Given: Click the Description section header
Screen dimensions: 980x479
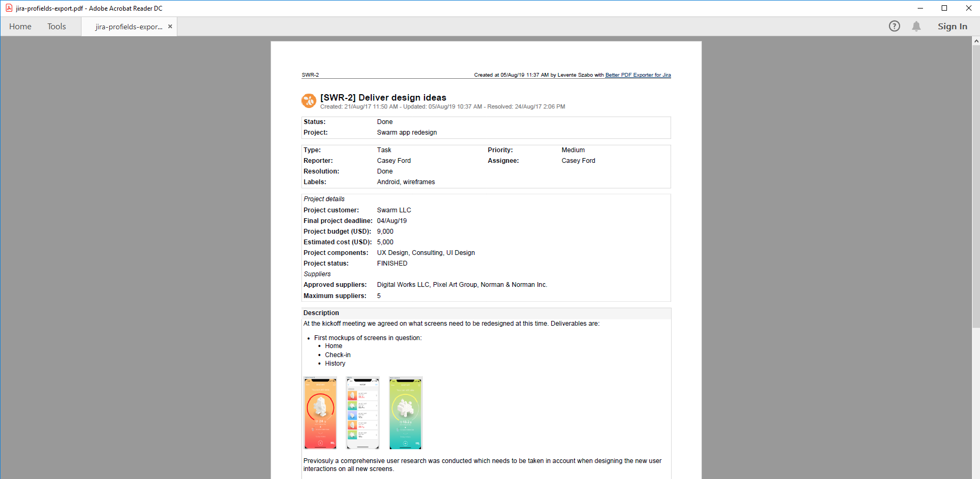Looking at the screenshot, I should [321, 313].
